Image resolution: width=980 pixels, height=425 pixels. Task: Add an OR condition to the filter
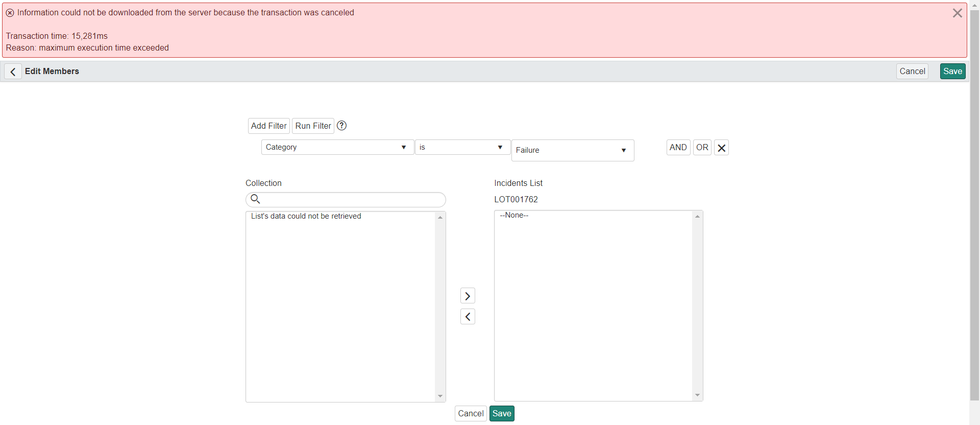click(x=702, y=147)
